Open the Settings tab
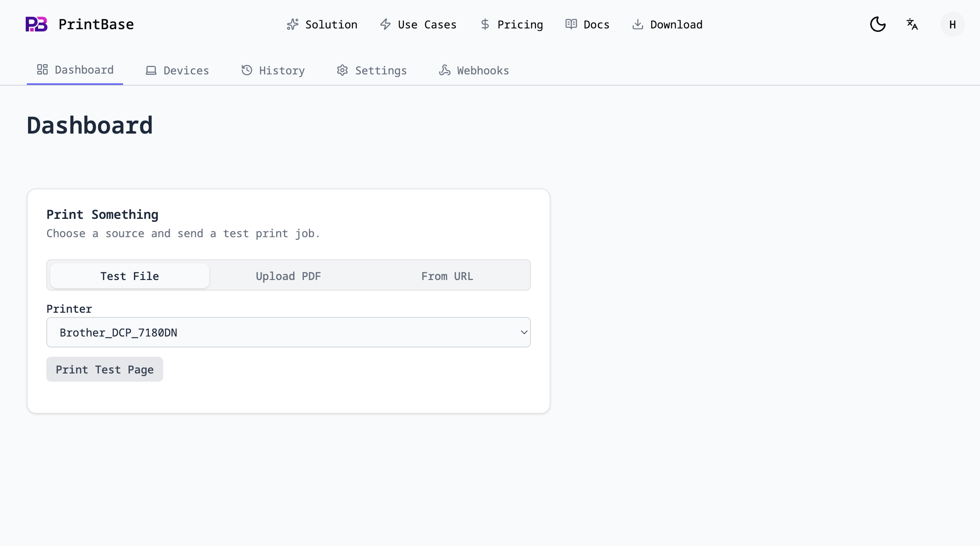Screen dimensions: 980x546 coord(372,70)
